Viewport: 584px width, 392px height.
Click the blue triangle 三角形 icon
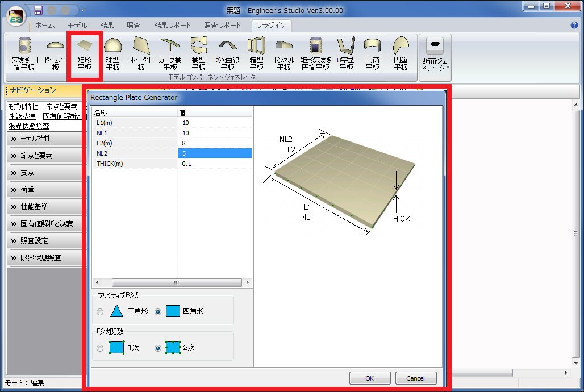pyautogui.click(x=116, y=311)
